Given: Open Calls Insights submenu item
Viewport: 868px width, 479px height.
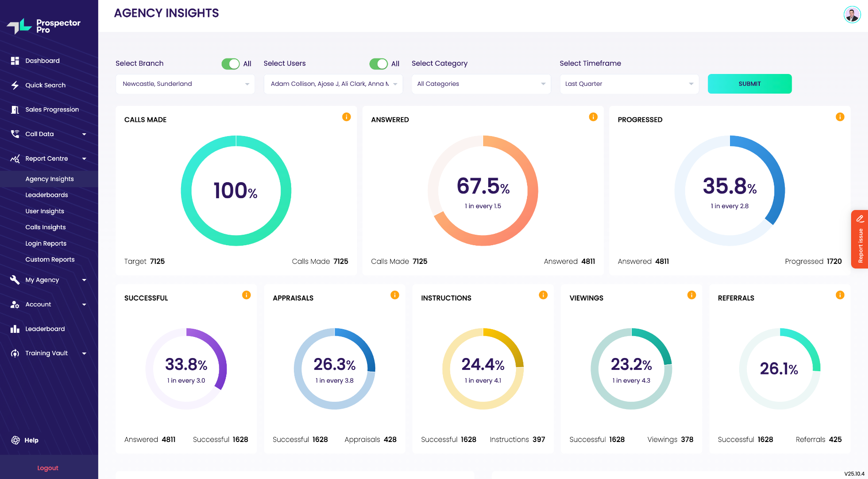Looking at the screenshot, I should pyautogui.click(x=46, y=227).
